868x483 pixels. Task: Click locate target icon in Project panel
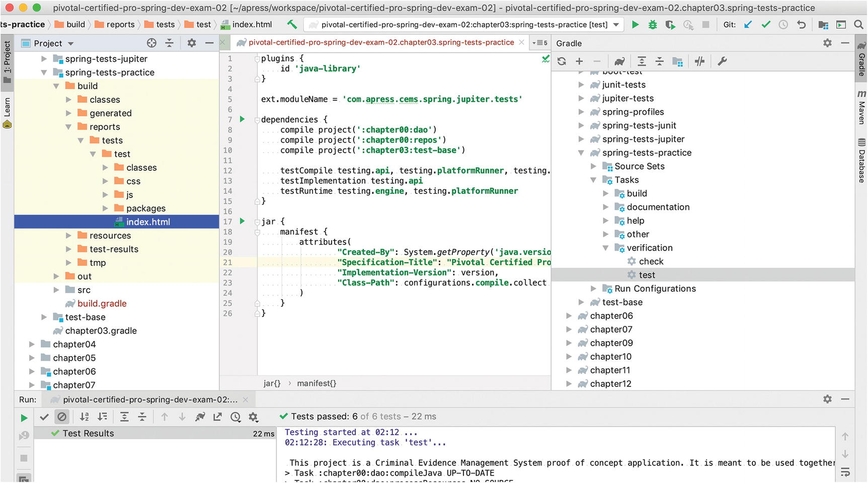point(151,43)
